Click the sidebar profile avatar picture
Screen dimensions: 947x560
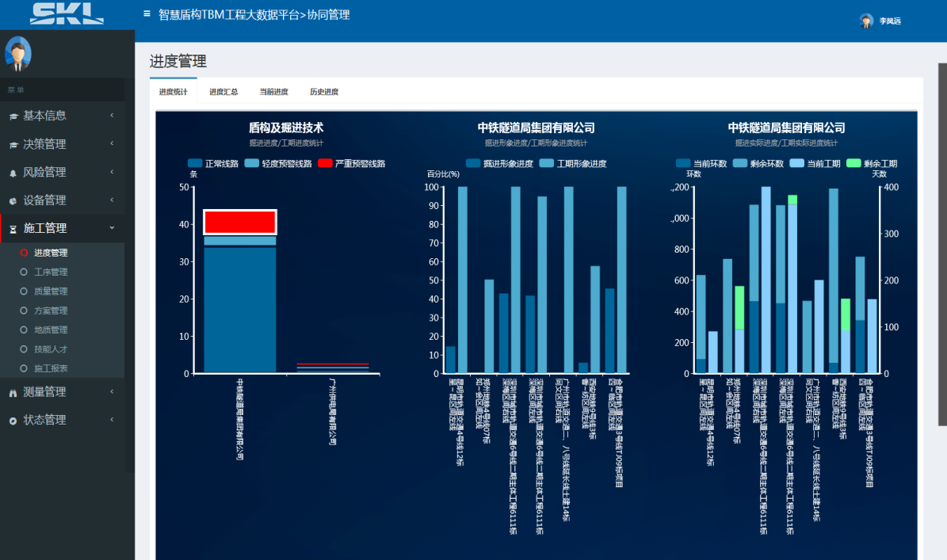(x=18, y=54)
